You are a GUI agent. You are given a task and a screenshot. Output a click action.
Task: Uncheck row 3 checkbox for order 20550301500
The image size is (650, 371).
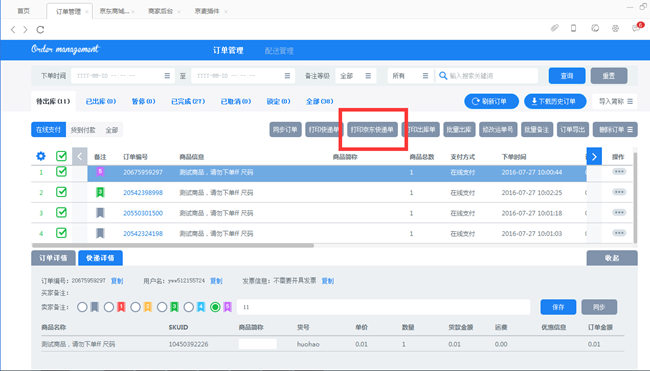click(x=61, y=213)
